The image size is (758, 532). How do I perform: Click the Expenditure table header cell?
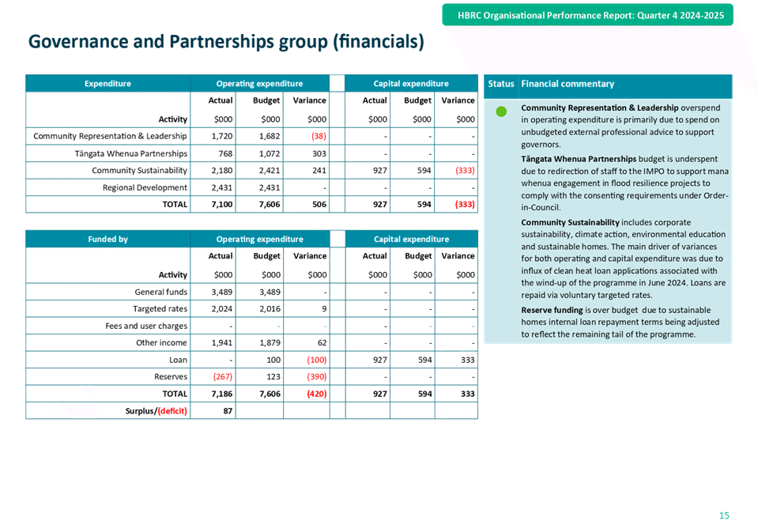point(107,84)
